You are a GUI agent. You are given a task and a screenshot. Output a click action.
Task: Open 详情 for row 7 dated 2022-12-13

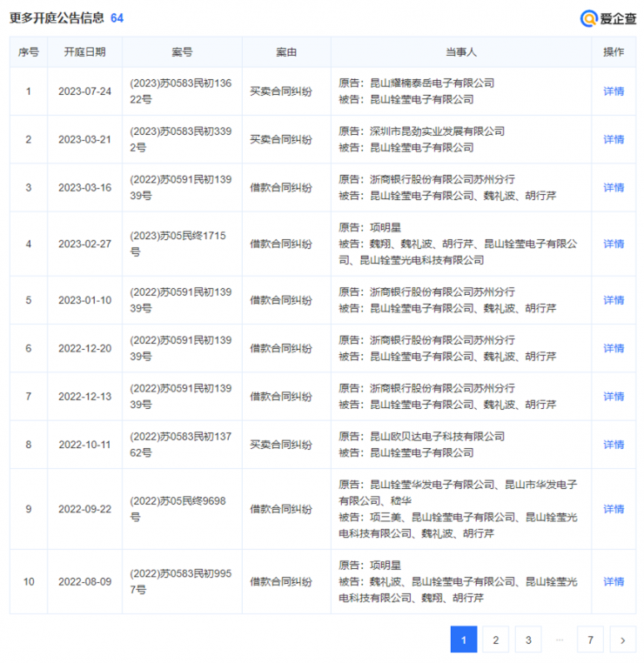coord(614,397)
